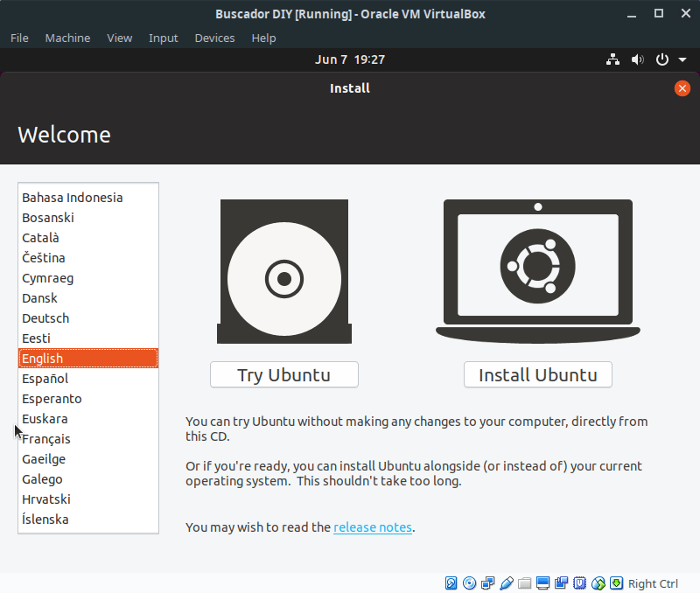Viewport: 700px width, 593px height.
Task: Select Español in language list
Action: (88, 379)
